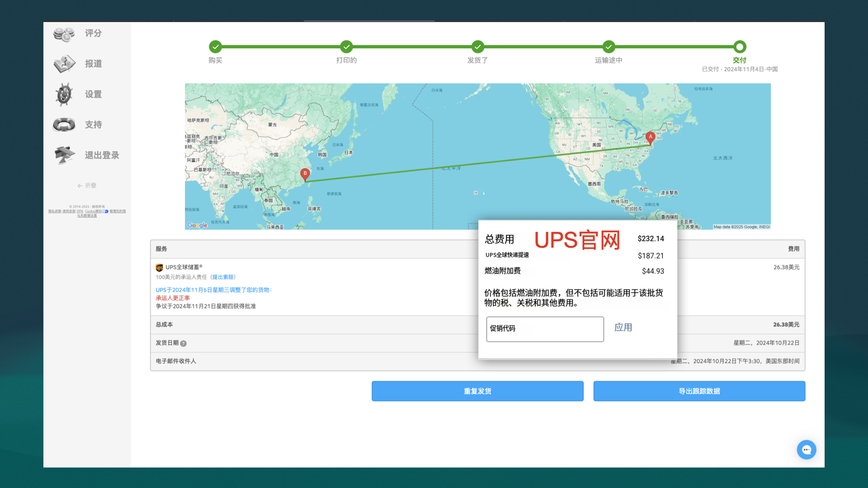Click the 促销代码 input field
Viewport: 868px width, 488px height.
point(545,329)
